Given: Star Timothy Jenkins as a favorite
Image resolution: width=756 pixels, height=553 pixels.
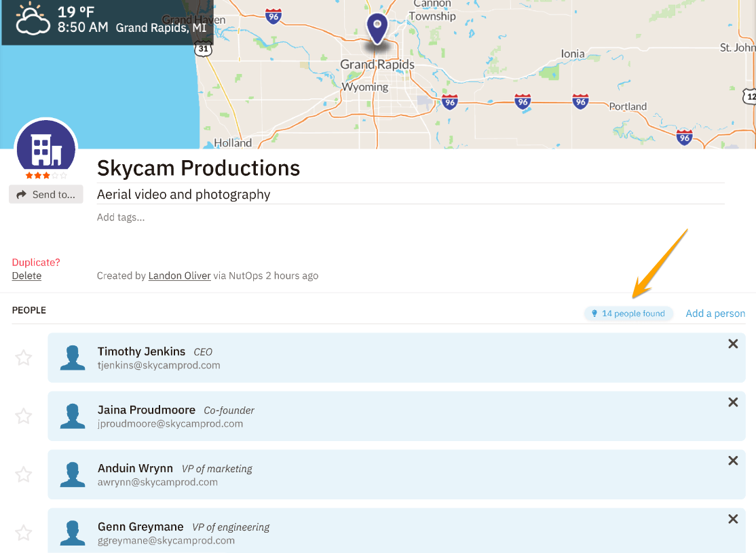Looking at the screenshot, I should (24, 358).
